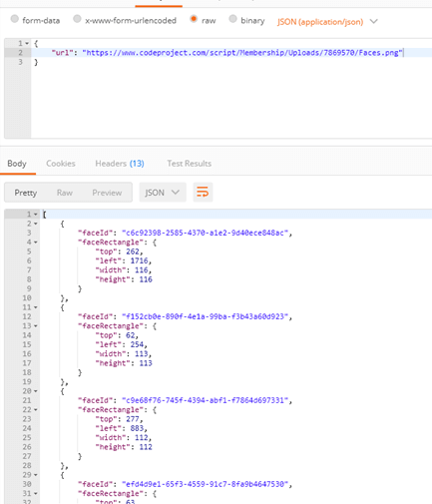Collapse faceRectangle fold at line 22
This screenshot has width=432, height=504.
(x=35, y=410)
